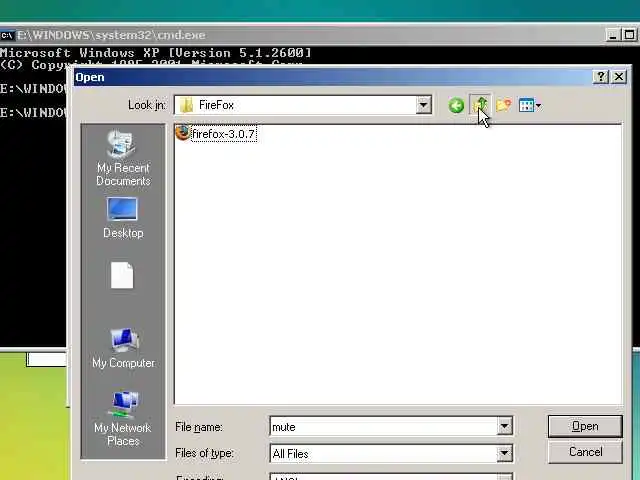Image resolution: width=640 pixels, height=480 pixels.
Task: Go up one folder level
Action: point(480,105)
